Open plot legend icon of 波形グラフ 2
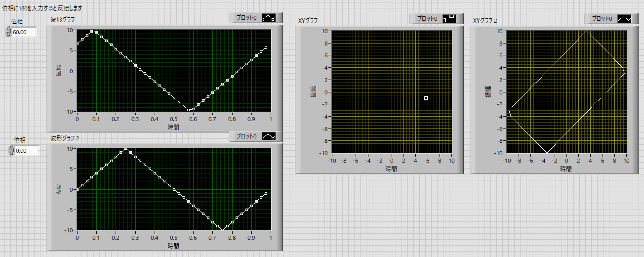Image resolution: width=644 pixels, height=257 pixels. point(269,136)
